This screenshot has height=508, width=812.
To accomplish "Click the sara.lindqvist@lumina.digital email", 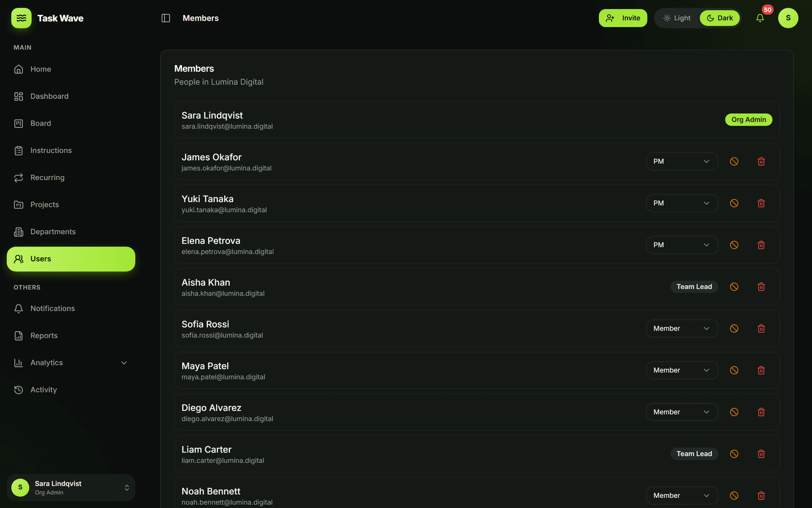I will [227, 126].
